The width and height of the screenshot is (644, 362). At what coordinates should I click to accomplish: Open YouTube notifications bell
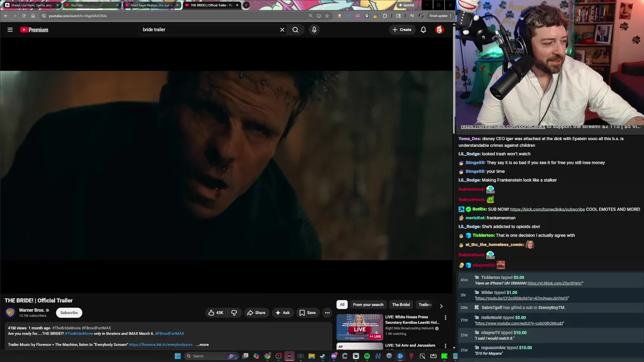423,30
